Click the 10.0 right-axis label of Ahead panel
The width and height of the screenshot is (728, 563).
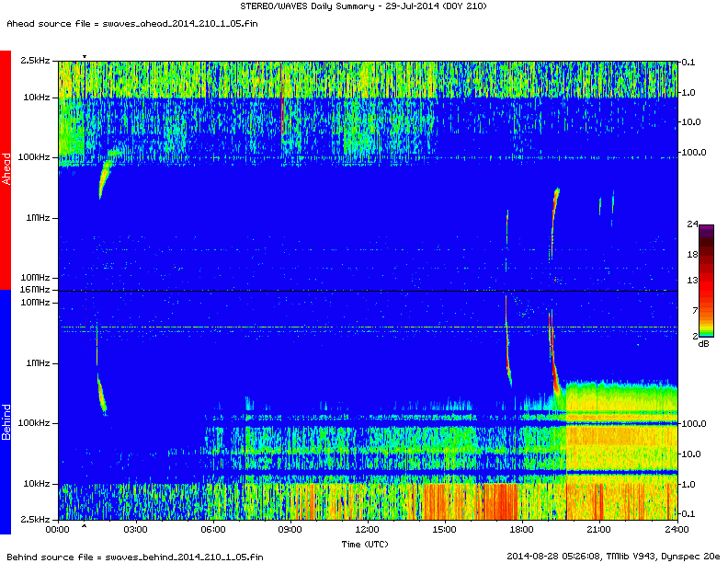click(691, 121)
